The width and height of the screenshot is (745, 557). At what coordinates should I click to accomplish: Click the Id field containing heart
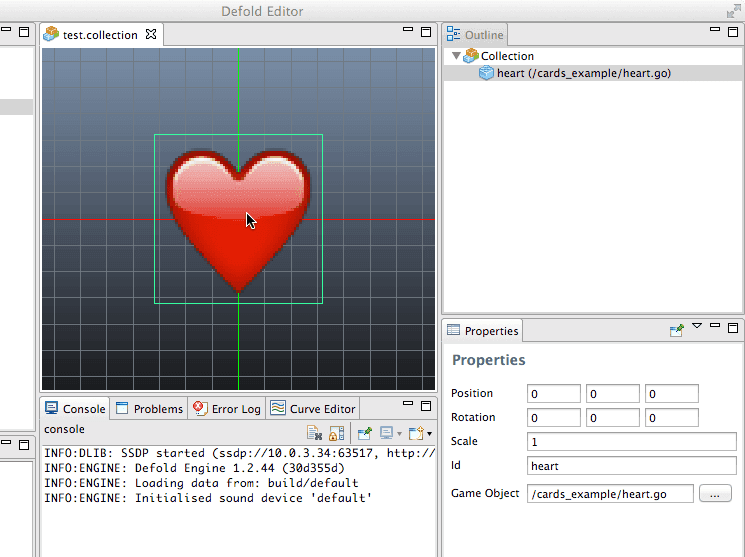pyautogui.click(x=631, y=465)
